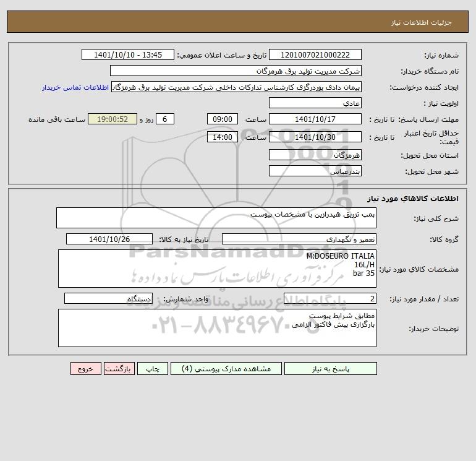This screenshot has height=461, width=476.
Task: Click the label نام دستگاه خریدار
Action: 430,71
